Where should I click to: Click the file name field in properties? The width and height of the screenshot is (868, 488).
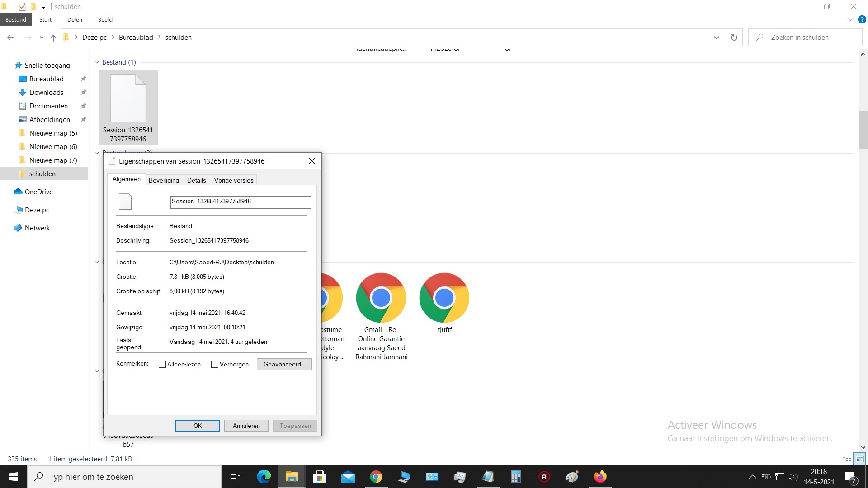click(241, 202)
